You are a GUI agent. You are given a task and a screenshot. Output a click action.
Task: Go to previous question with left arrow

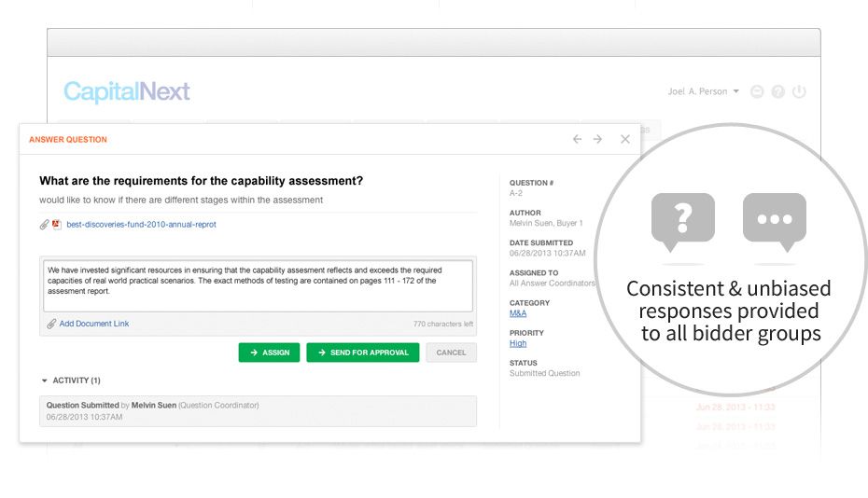tap(577, 139)
